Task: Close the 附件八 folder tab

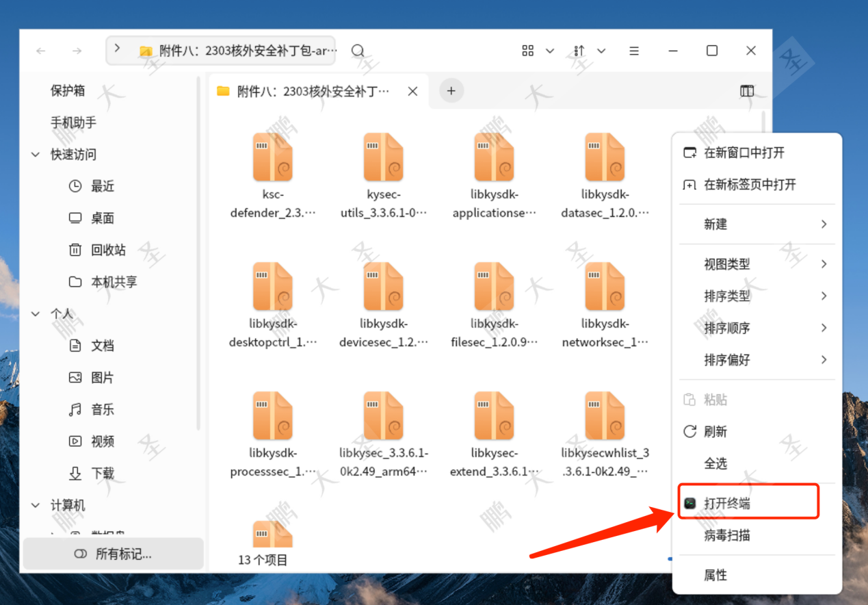Action: 412,91
